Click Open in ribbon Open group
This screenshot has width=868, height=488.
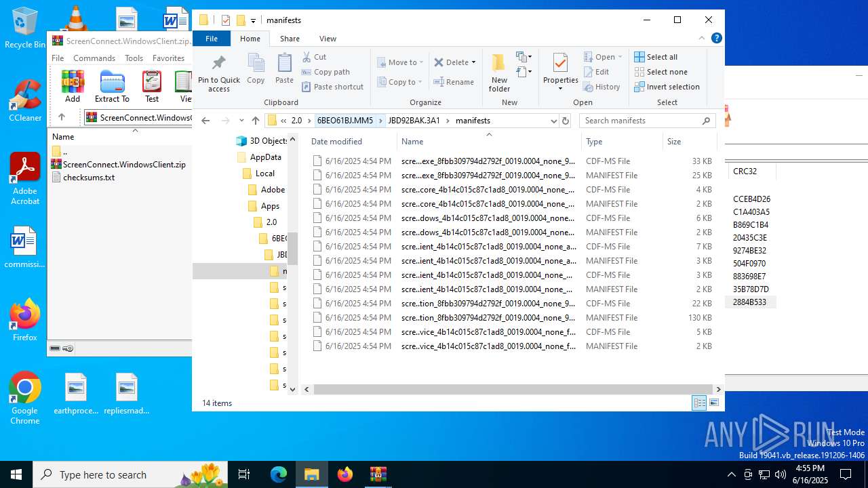(x=599, y=57)
